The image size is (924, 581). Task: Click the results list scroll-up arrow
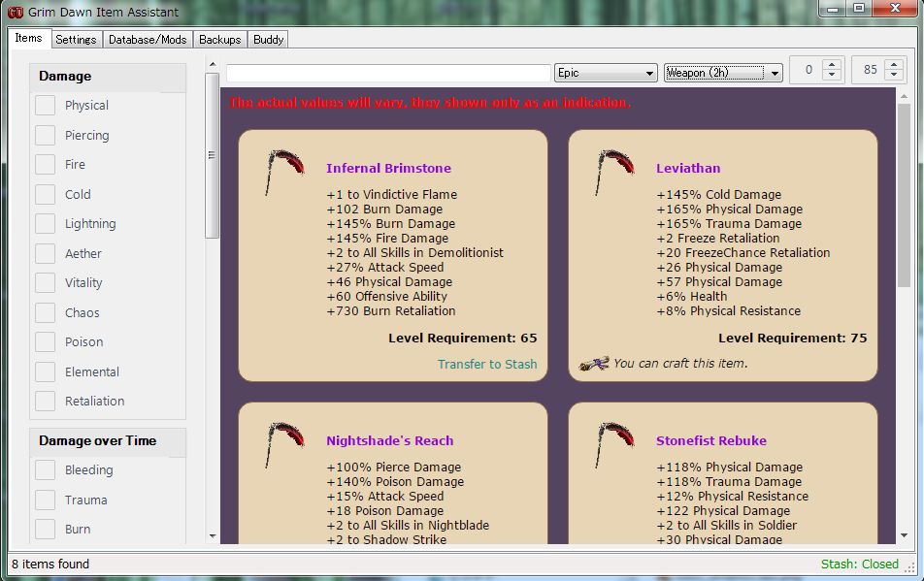[904, 96]
